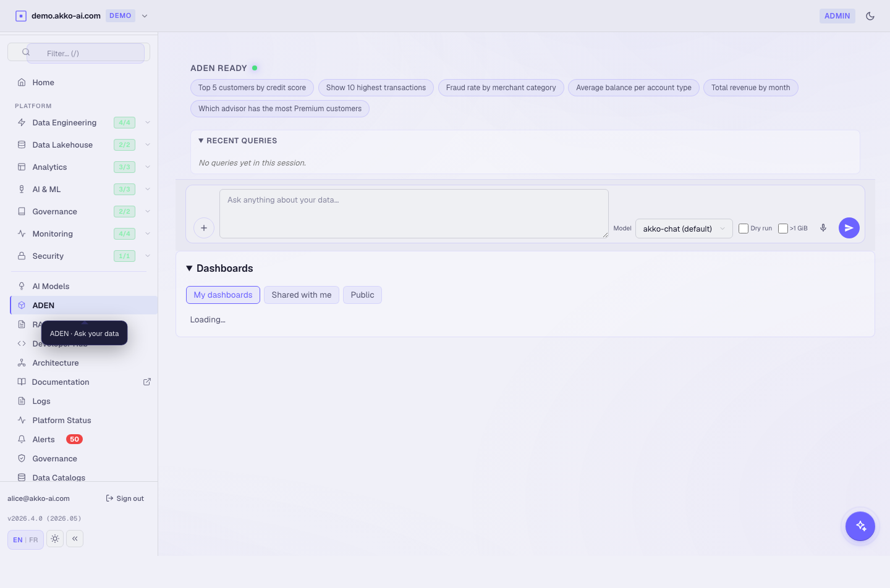This screenshot has width=890, height=588.
Task: Click Top 5 customers by credit score
Action: (252, 88)
